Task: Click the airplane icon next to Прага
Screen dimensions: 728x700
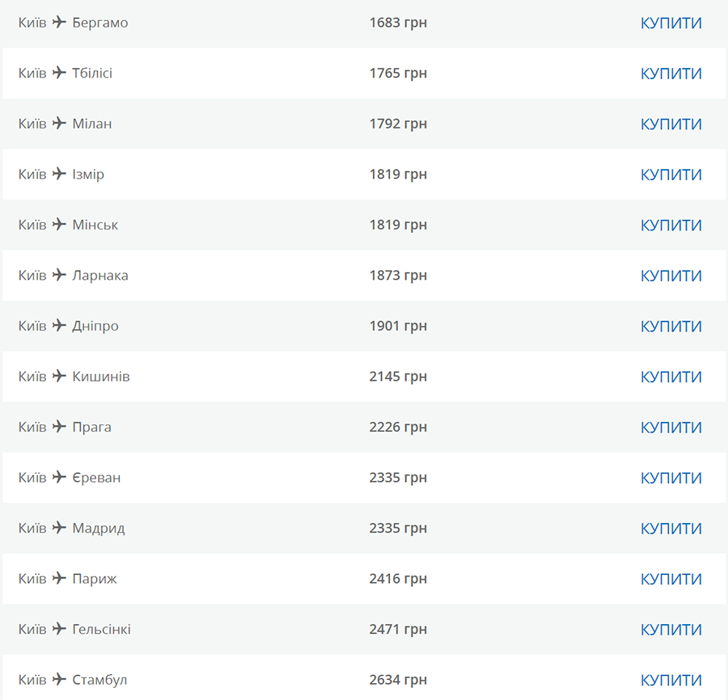Action: [x=59, y=426]
